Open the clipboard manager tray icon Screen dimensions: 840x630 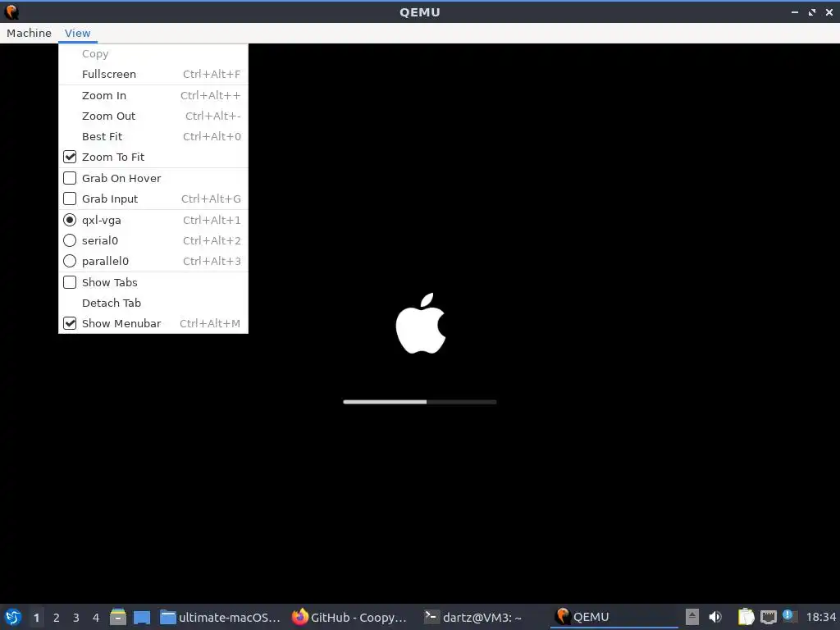746,617
